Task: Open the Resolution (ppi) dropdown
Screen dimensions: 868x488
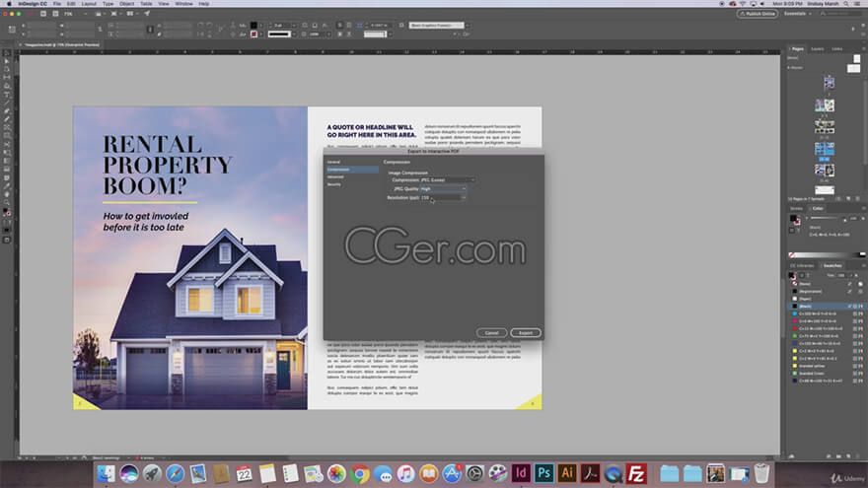Action: pyautogui.click(x=443, y=197)
